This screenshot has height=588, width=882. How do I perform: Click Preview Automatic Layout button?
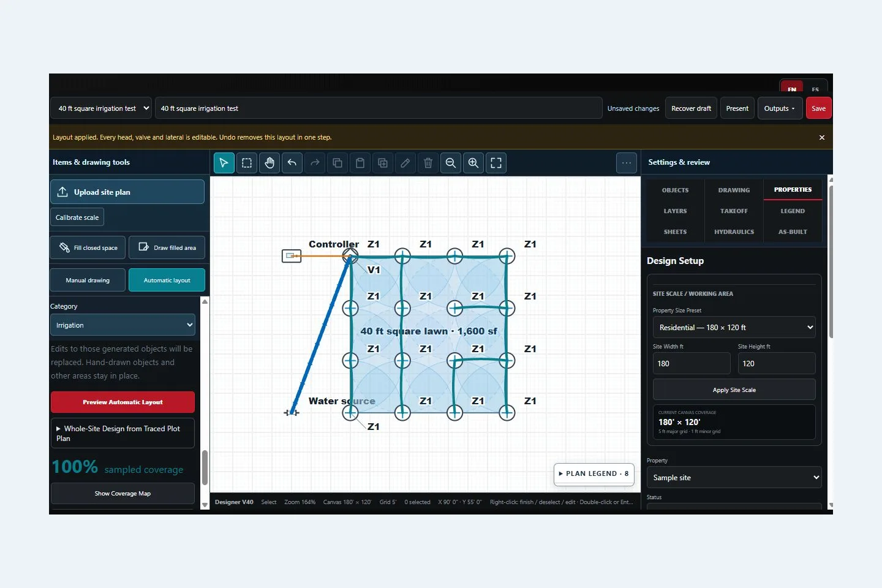tap(123, 402)
